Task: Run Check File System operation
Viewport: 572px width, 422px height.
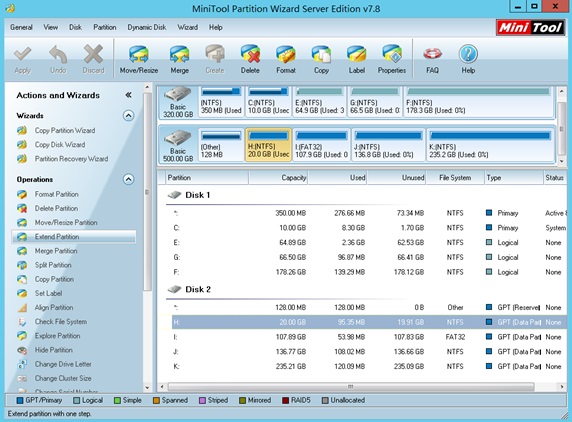Action: coord(61,322)
